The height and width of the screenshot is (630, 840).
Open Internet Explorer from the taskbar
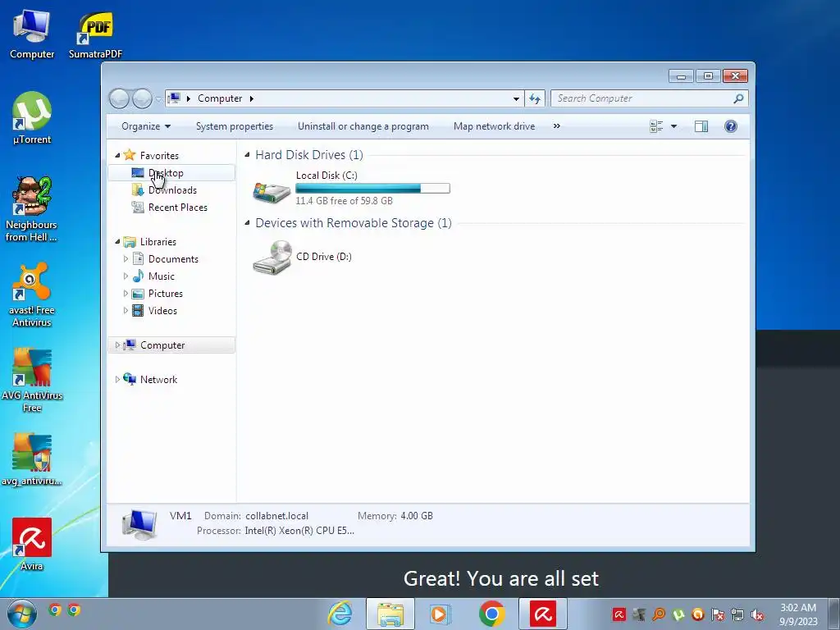(340, 614)
